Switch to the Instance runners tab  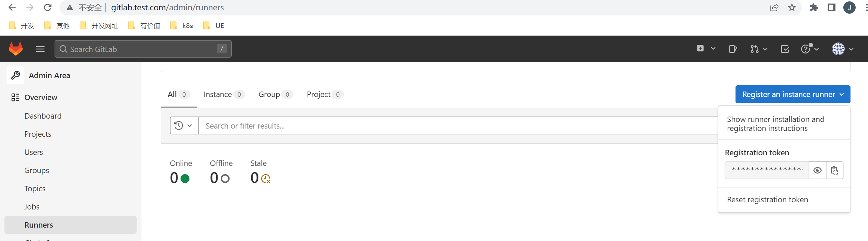[x=224, y=94]
